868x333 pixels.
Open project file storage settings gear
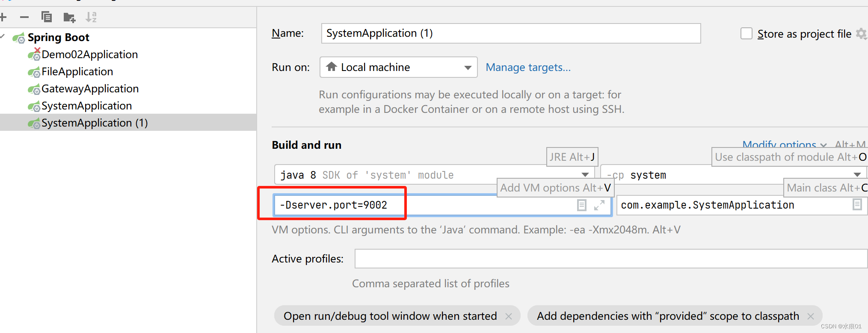click(862, 33)
